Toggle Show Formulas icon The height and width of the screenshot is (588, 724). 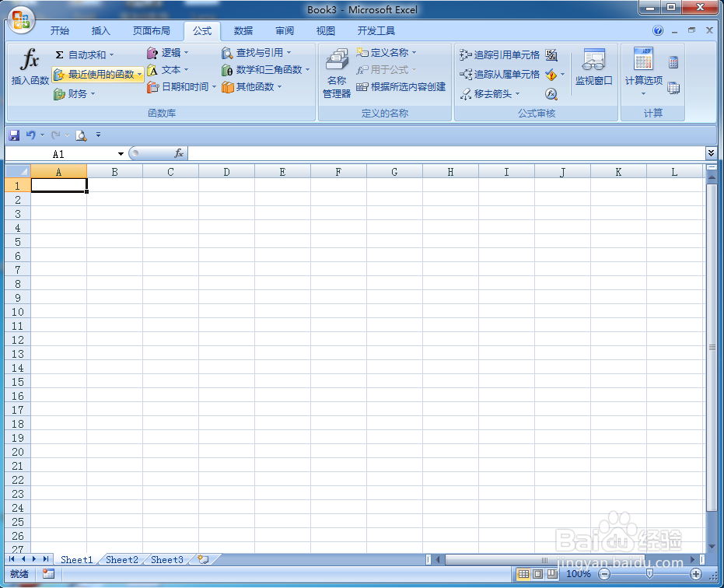click(x=551, y=55)
